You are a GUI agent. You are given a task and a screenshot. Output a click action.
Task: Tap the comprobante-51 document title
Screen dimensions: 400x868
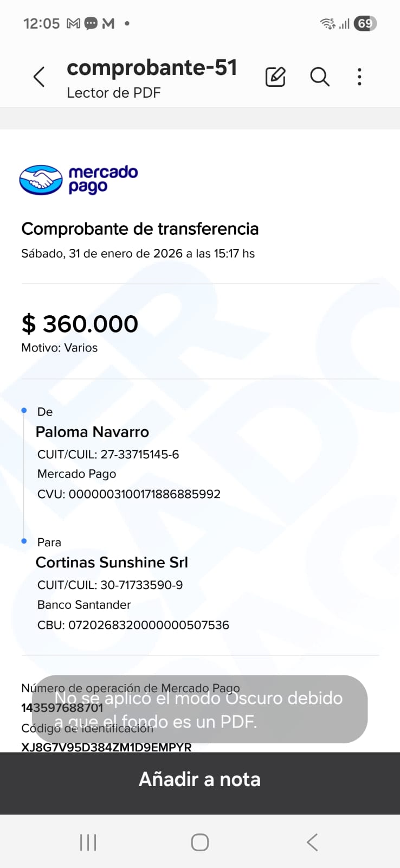pyautogui.click(x=152, y=68)
